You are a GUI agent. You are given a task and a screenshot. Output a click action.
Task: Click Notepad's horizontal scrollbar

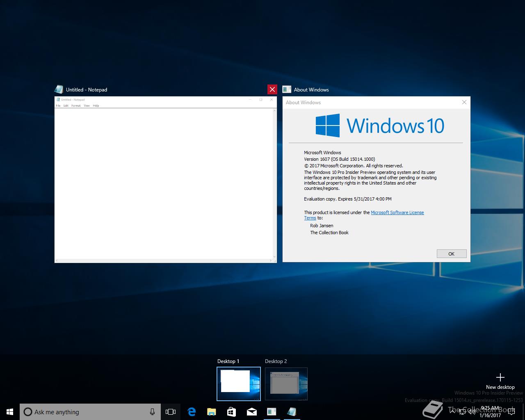point(164,261)
